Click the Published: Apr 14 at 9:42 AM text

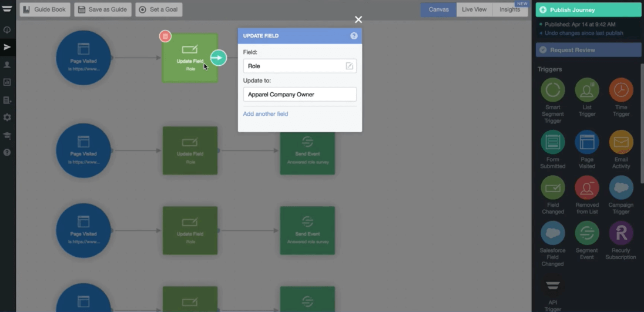click(580, 24)
